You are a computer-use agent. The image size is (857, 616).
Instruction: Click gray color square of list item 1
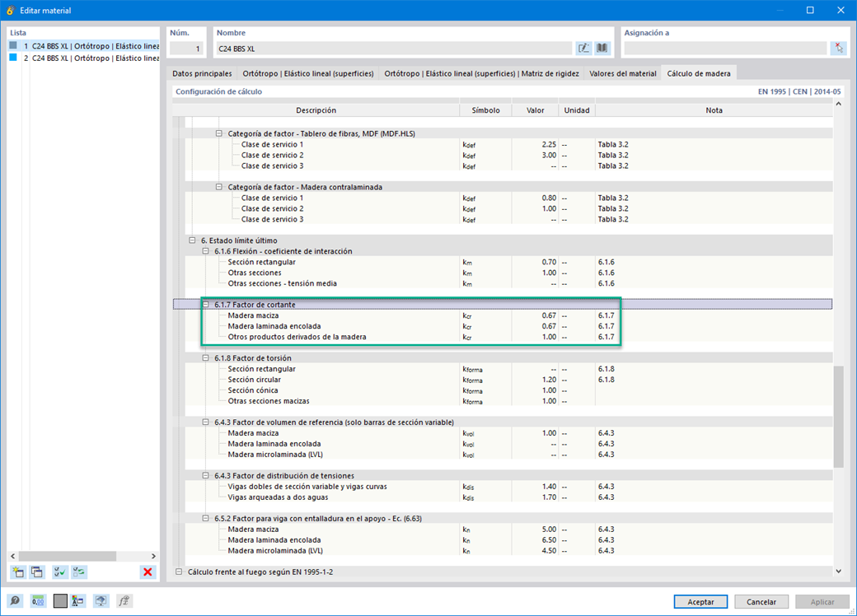pyautogui.click(x=13, y=45)
